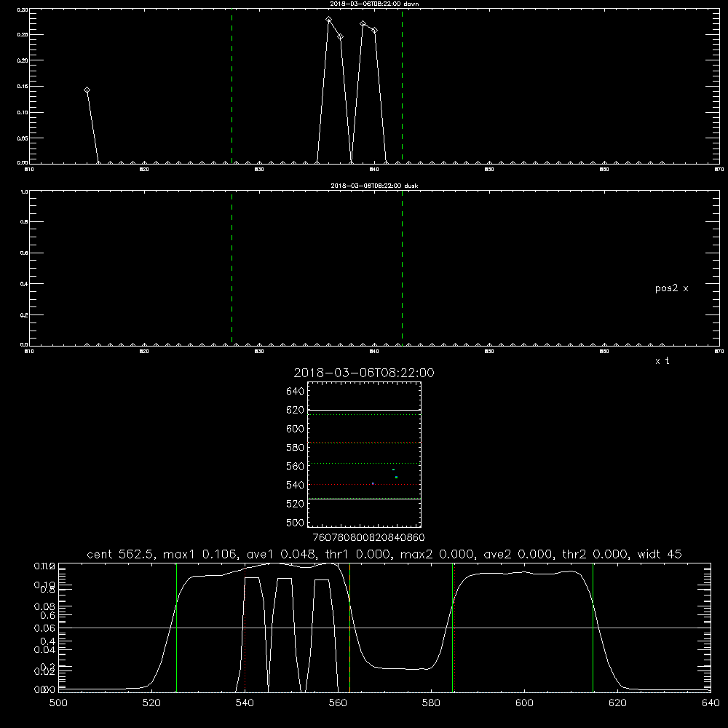This screenshot has width=728, height=728.
Task: Click the left green dashed line in dawn plot
Action: [232, 86]
